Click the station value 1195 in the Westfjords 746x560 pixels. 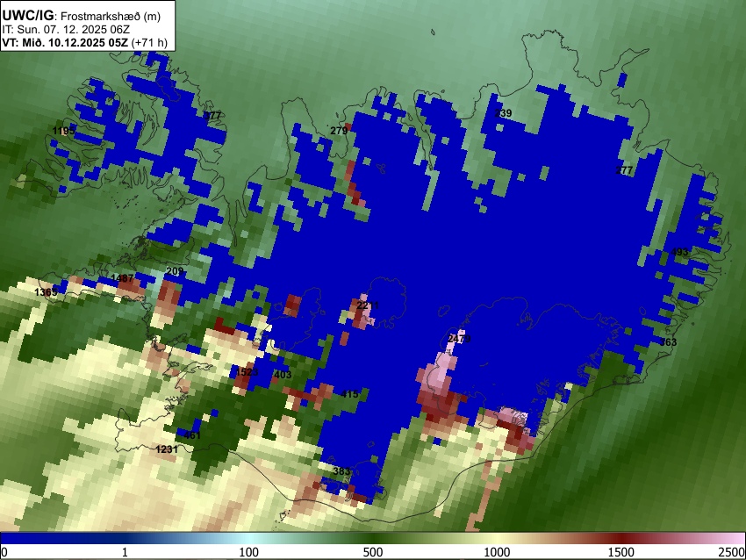64,131
